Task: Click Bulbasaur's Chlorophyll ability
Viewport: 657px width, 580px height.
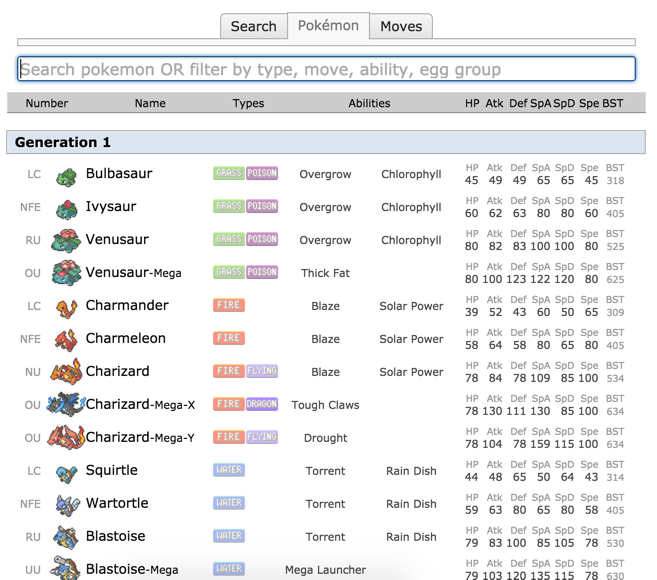Action: coord(411,174)
